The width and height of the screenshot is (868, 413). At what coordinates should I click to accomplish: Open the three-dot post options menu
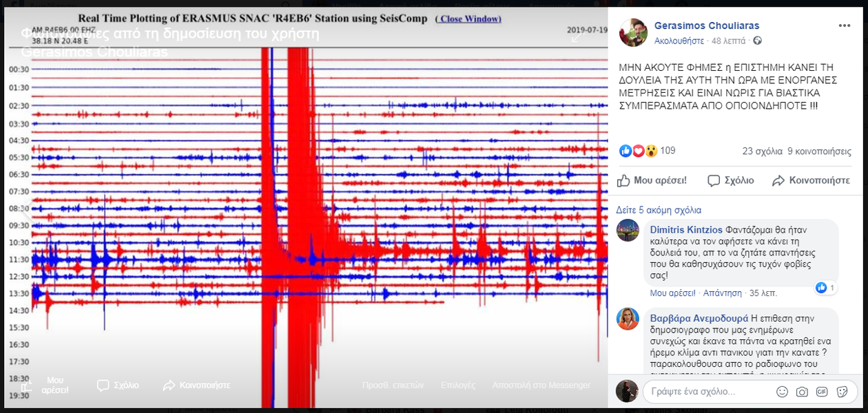pos(844,25)
